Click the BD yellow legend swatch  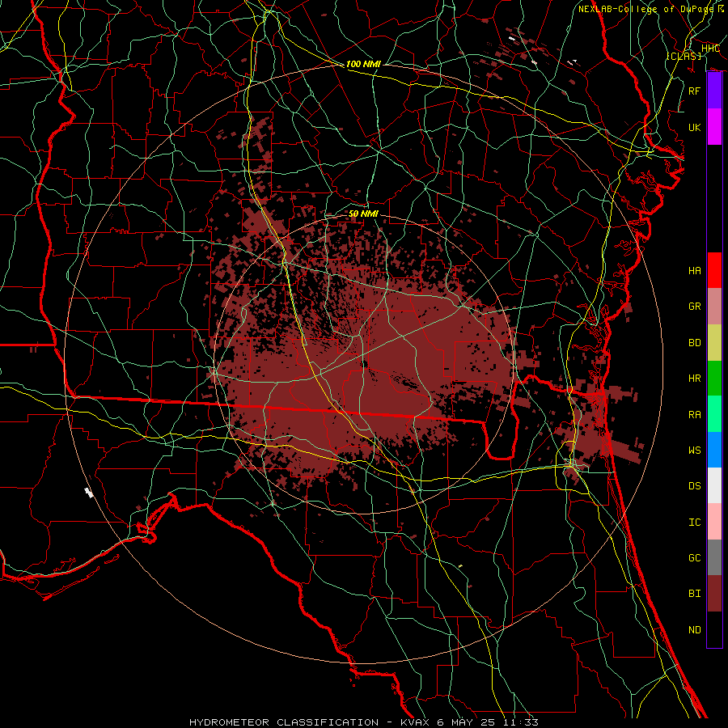click(x=714, y=343)
